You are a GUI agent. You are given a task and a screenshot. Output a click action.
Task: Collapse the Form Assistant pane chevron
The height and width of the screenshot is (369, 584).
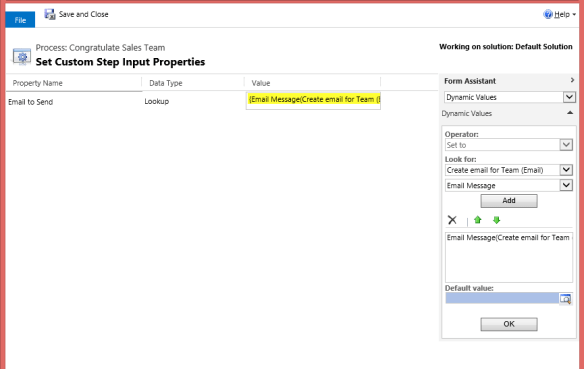coord(572,80)
